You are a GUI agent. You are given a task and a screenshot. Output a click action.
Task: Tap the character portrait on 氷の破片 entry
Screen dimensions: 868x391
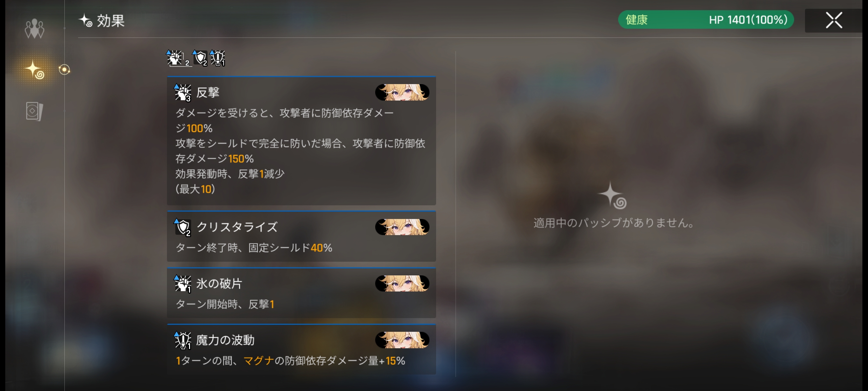tap(402, 283)
